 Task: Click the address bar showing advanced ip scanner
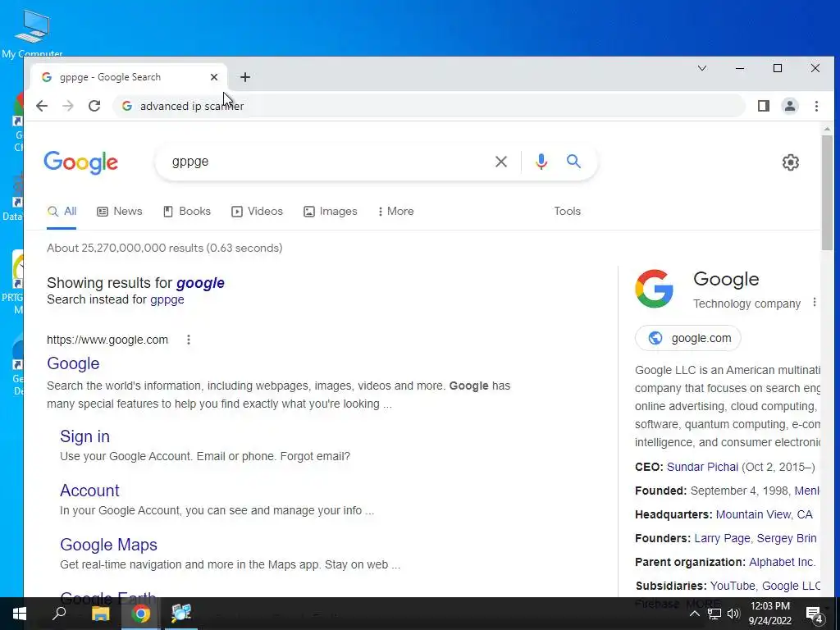click(x=428, y=106)
